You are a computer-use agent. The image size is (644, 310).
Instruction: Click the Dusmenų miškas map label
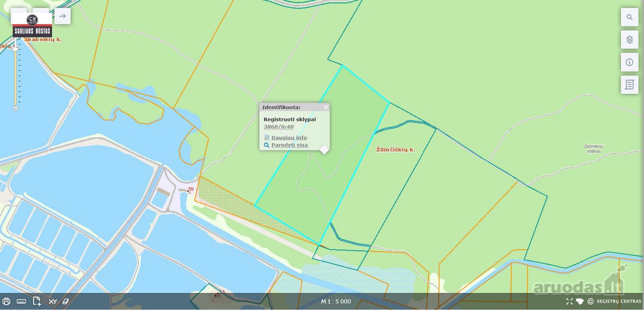pos(592,148)
